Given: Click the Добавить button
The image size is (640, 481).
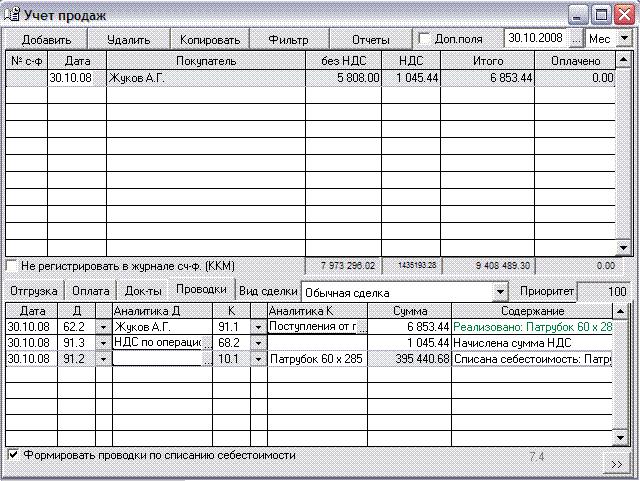Looking at the screenshot, I should pos(46,40).
